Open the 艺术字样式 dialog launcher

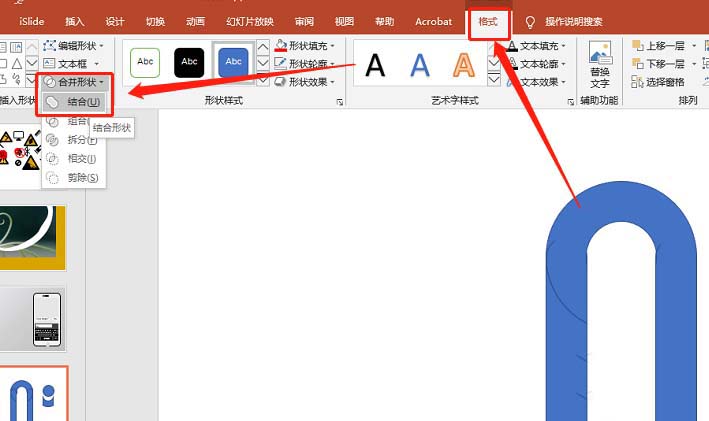[571, 102]
